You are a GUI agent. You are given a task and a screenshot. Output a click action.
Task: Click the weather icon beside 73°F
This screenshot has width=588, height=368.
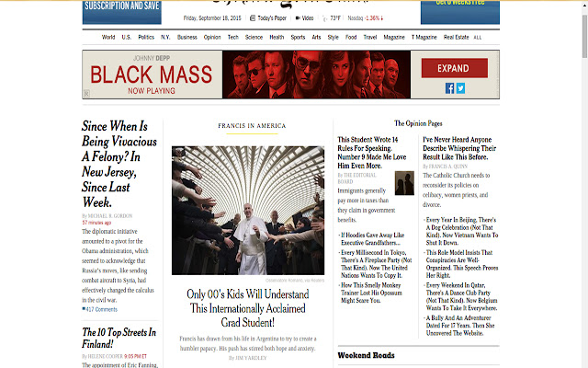point(324,17)
